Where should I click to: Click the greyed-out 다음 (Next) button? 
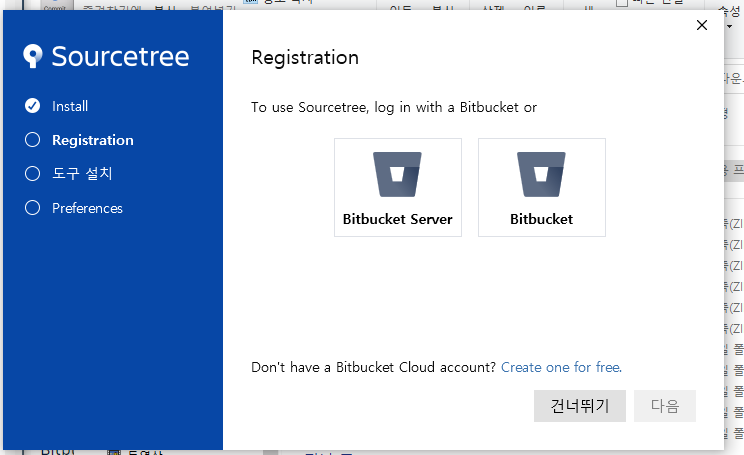[x=665, y=406]
